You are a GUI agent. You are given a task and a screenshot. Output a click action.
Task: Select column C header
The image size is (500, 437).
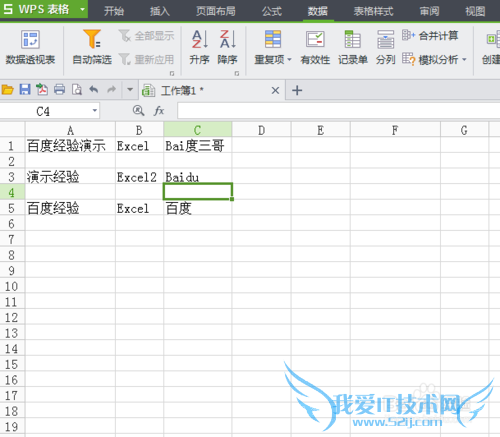(198, 130)
